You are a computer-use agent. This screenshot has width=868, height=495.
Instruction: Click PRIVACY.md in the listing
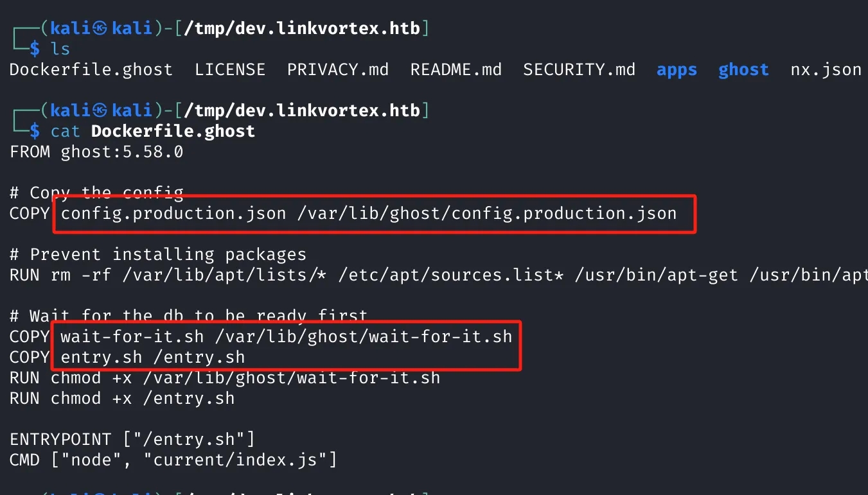click(x=338, y=69)
